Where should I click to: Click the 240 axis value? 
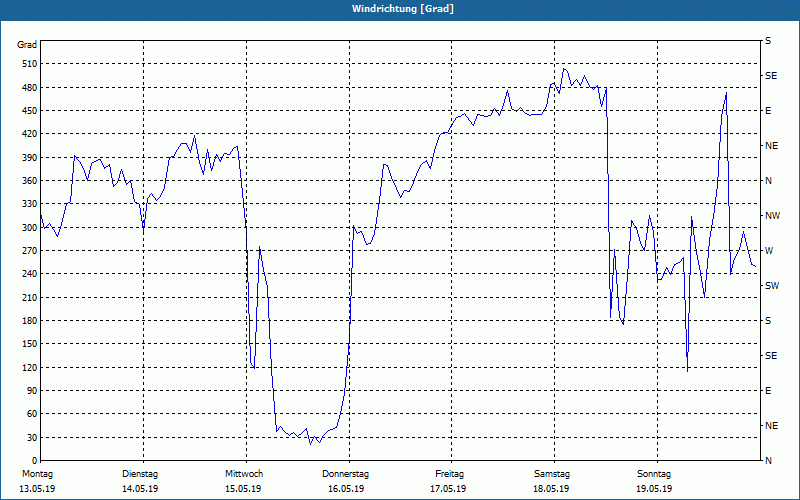pos(30,273)
